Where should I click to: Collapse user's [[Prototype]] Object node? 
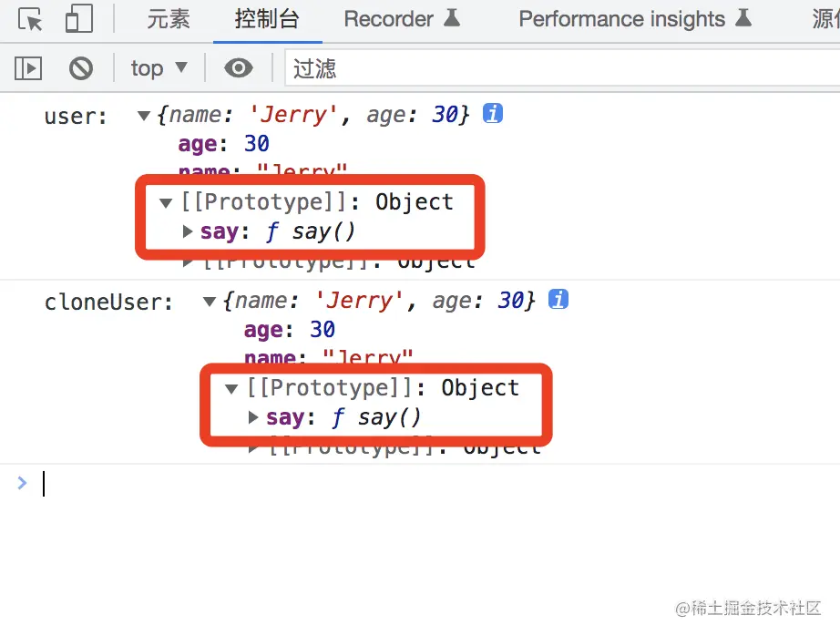[x=166, y=202]
